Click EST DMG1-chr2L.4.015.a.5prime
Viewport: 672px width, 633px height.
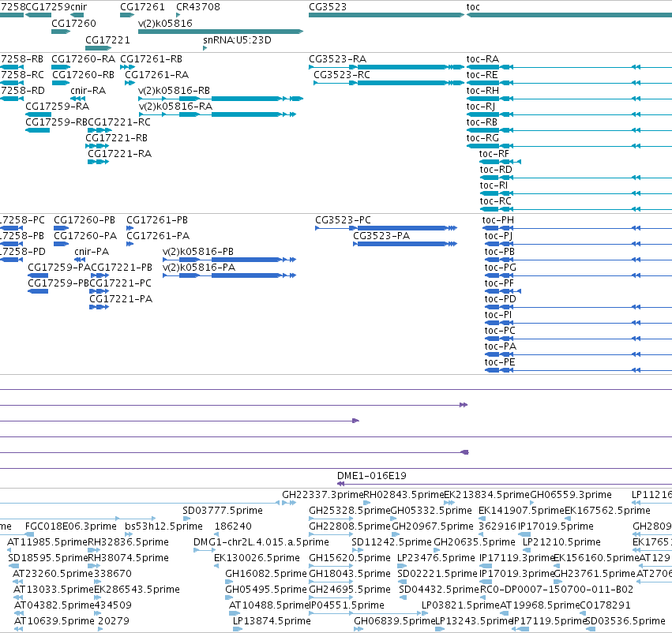coord(261,541)
